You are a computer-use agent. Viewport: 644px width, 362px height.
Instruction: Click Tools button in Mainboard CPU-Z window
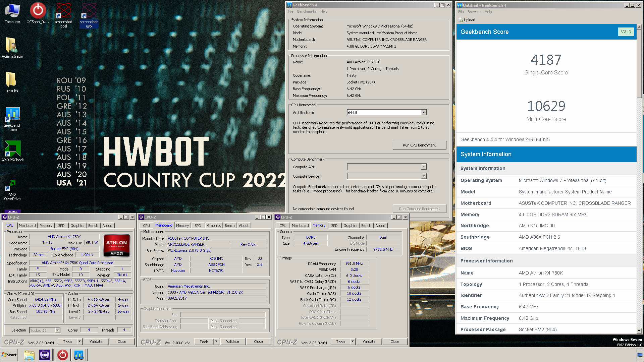coord(204,342)
